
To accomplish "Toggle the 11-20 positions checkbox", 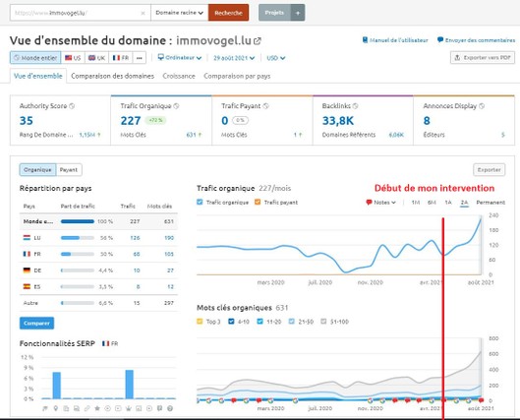I will (x=260, y=321).
